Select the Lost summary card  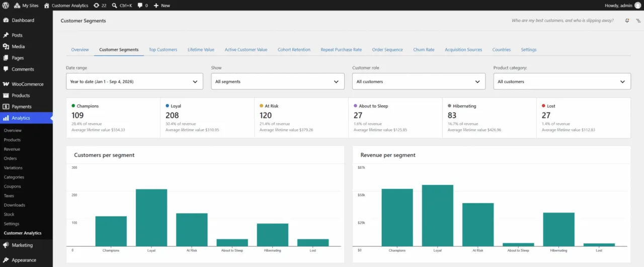[x=584, y=118]
